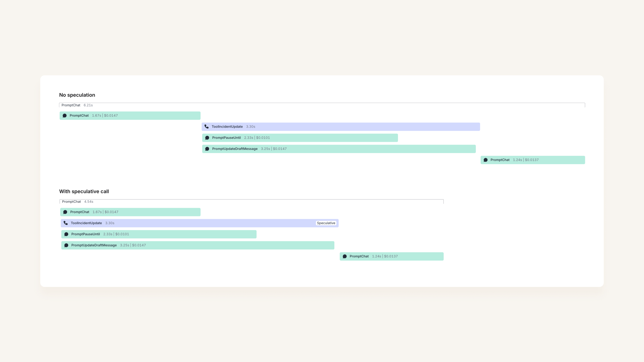This screenshot has height=362, width=644.
Task: Click the chat icon on the 1.24s PromptChat span under No speculation
Action: (x=485, y=160)
